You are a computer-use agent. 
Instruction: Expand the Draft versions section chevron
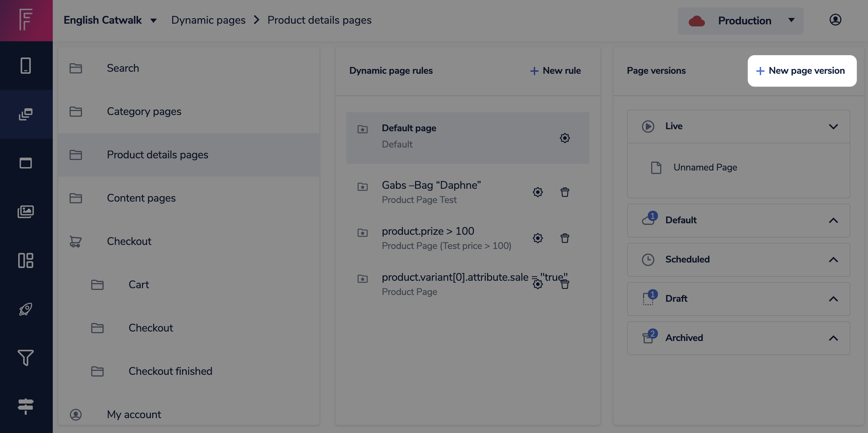[833, 299]
